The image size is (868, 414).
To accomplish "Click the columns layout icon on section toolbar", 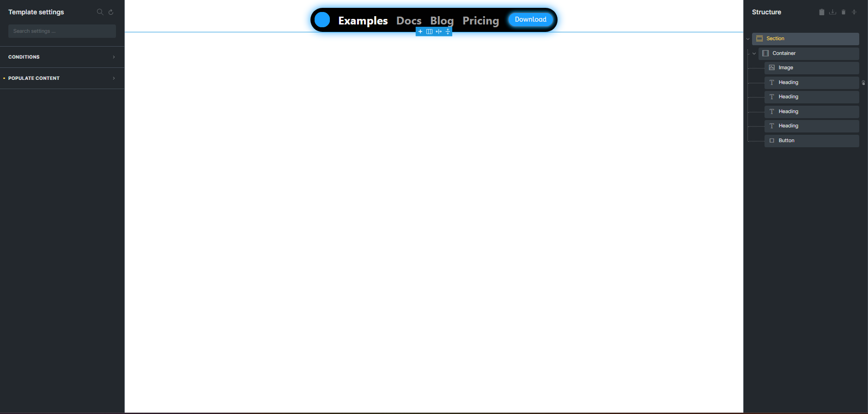I will click(429, 31).
